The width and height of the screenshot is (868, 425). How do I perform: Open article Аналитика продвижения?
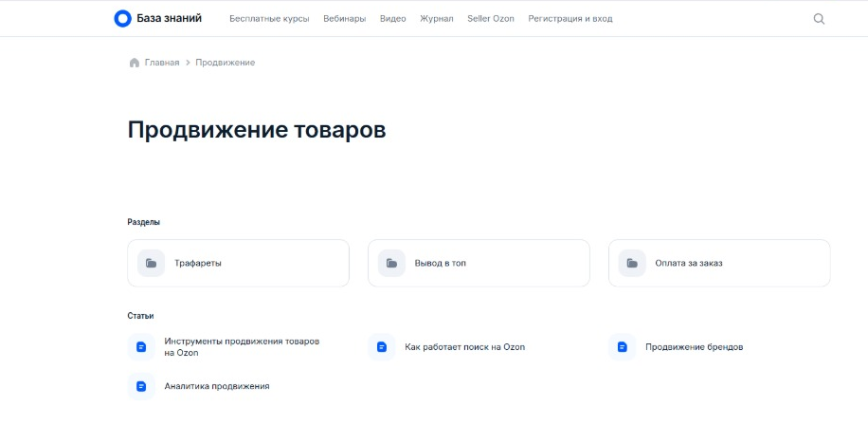[217, 386]
